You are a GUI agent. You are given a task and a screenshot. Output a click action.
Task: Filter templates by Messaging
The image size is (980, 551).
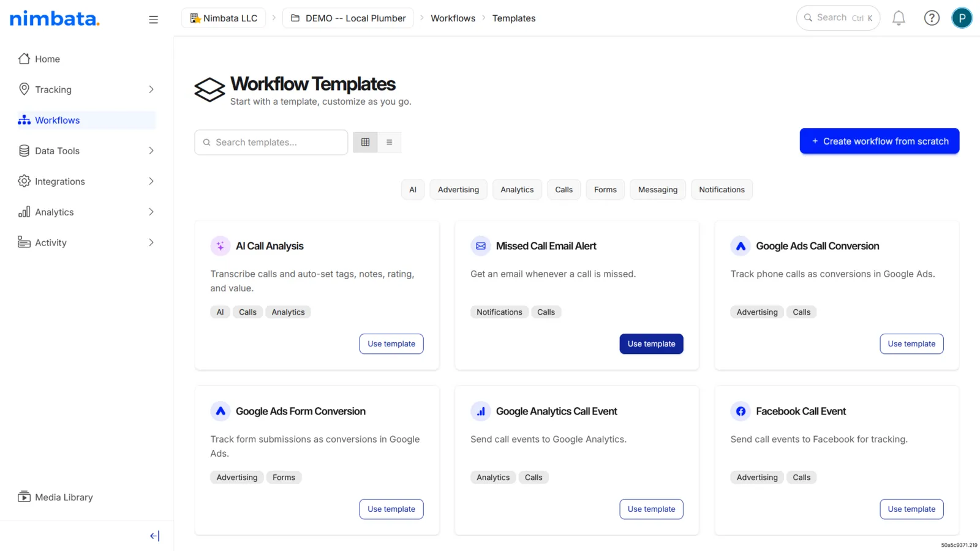coord(658,190)
